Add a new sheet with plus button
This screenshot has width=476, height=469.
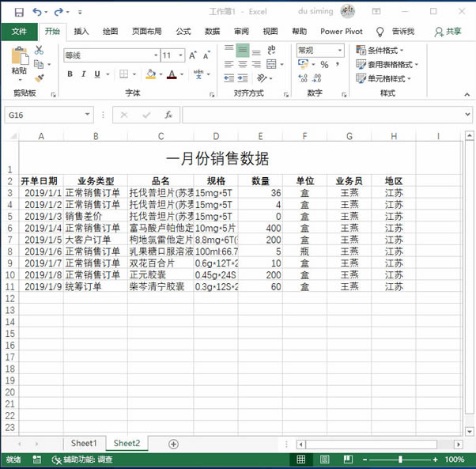(173, 444)
